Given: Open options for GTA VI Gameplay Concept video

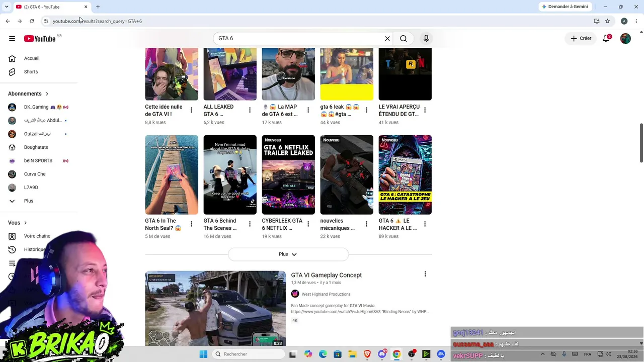Looking at the screenshot, I should click(425, 274).
